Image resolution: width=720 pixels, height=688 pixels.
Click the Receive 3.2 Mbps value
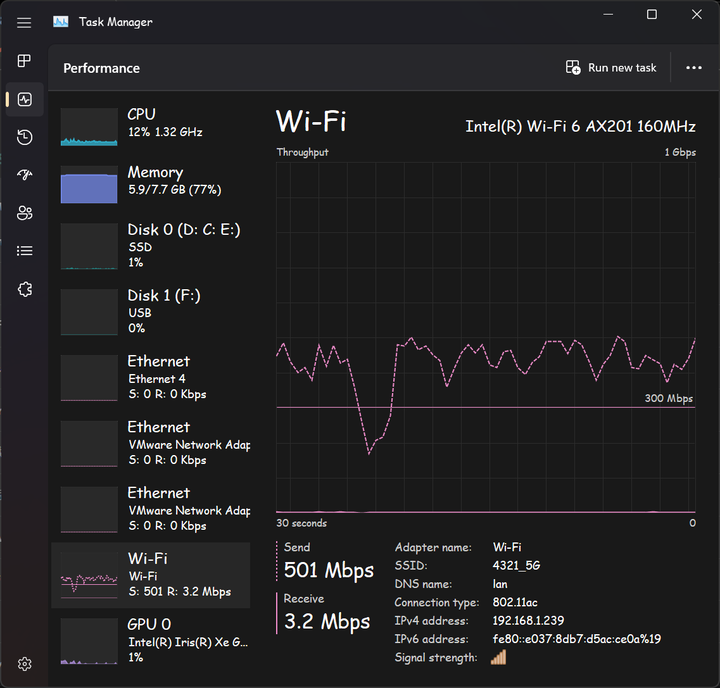pos(327,621)
